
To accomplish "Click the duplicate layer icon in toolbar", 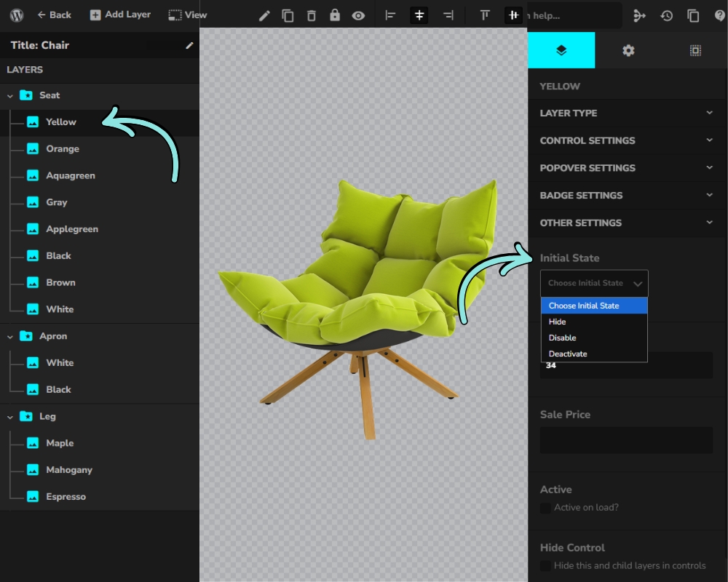I will pyautogui.click(x=288, y=16).
